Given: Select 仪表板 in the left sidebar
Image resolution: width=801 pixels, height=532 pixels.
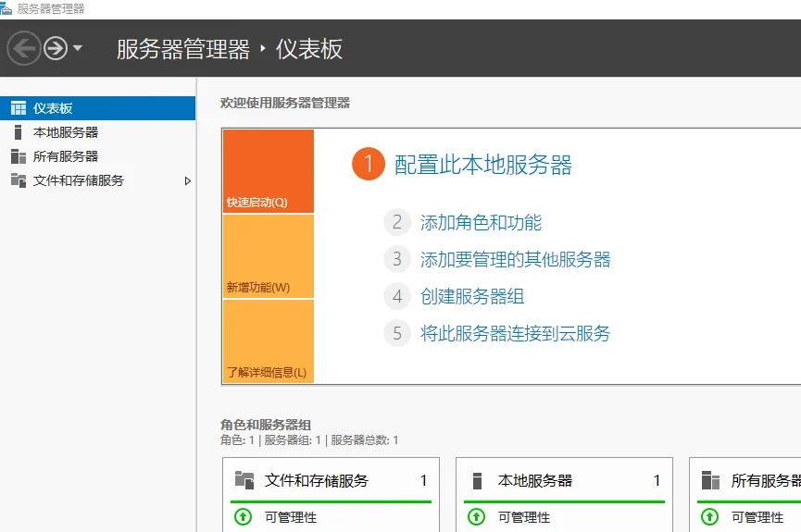Looking at the screenshot, I should [x=53, y=108].
